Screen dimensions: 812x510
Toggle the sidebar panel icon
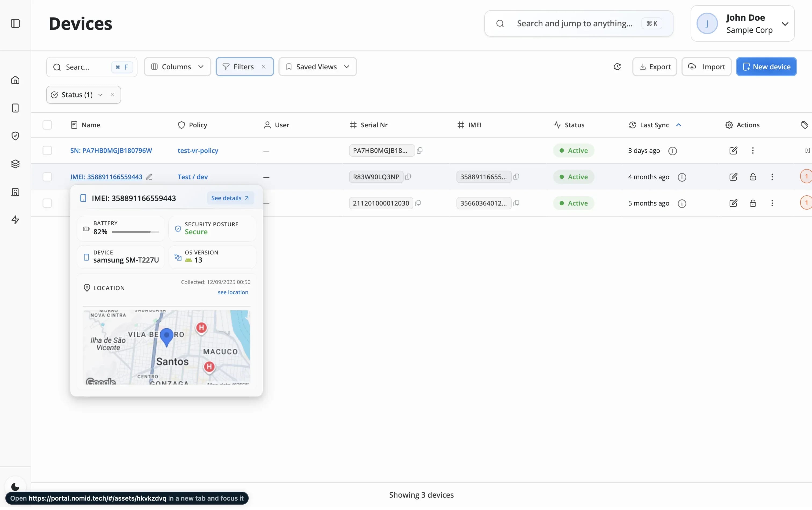15,23
